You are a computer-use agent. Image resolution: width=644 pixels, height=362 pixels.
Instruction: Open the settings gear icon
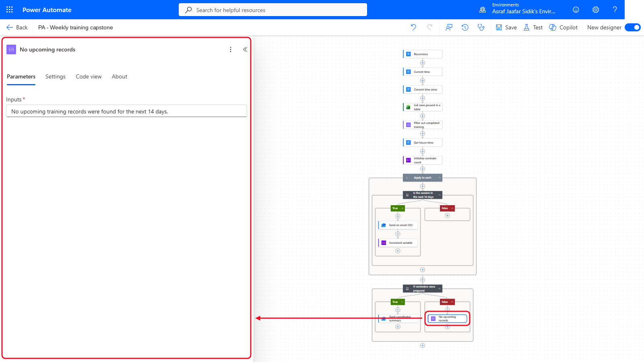(x=596, y=10)
